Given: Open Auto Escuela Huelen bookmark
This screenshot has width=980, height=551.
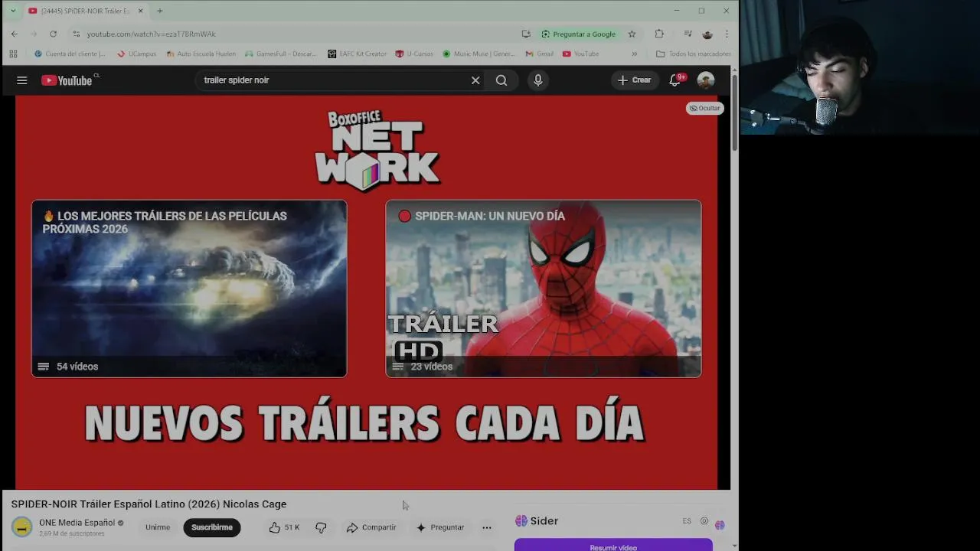Looking at the screenshot, I should [201, 54].
